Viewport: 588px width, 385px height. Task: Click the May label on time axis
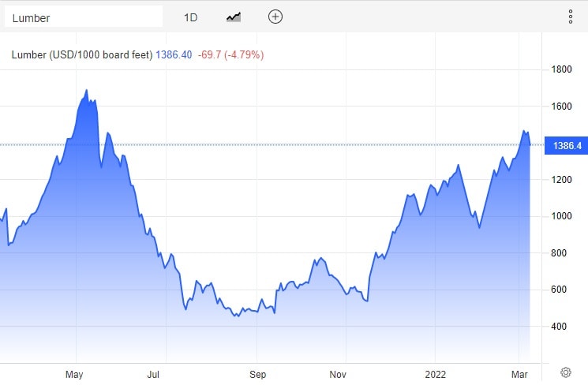tap(75, 372)
